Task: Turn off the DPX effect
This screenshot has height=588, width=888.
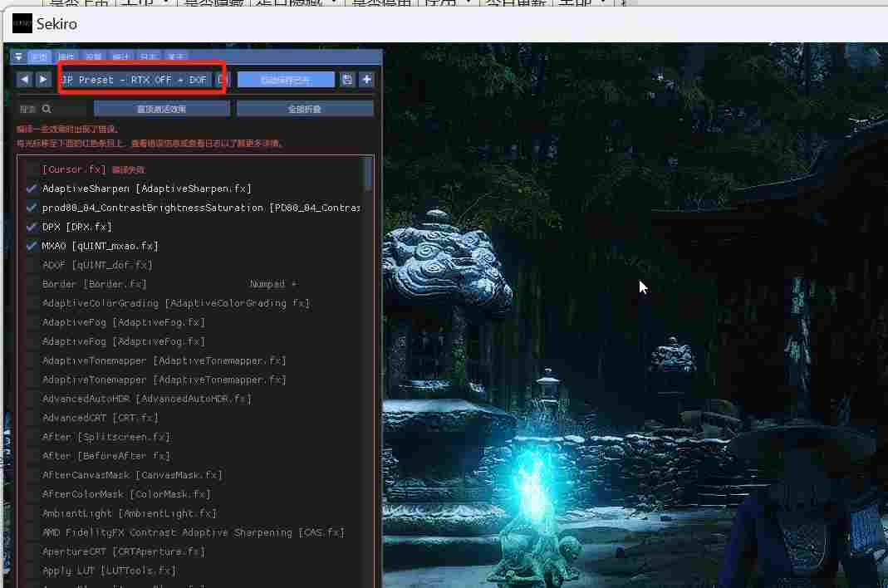Action: pyautogui.click(x=32, y=228)
